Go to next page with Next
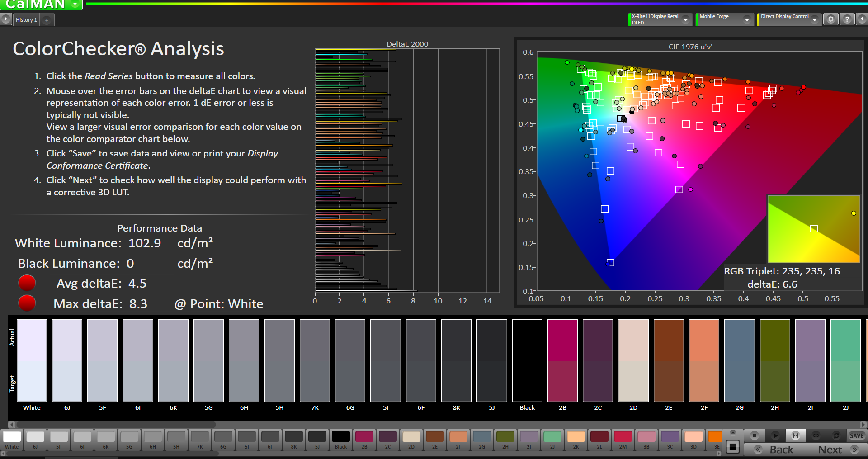The width and height of the screenshot is (868, 459). (836, 450)
